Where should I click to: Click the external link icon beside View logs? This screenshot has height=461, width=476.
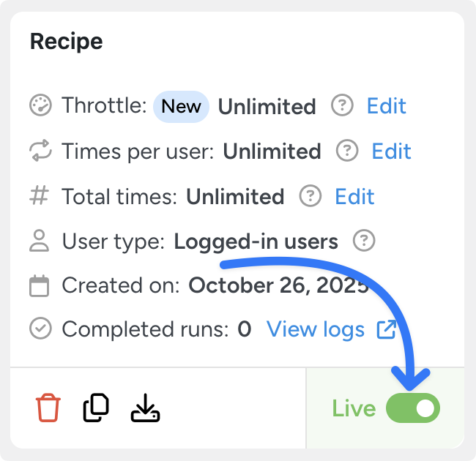pyautogui.click(x=386, y=330)
